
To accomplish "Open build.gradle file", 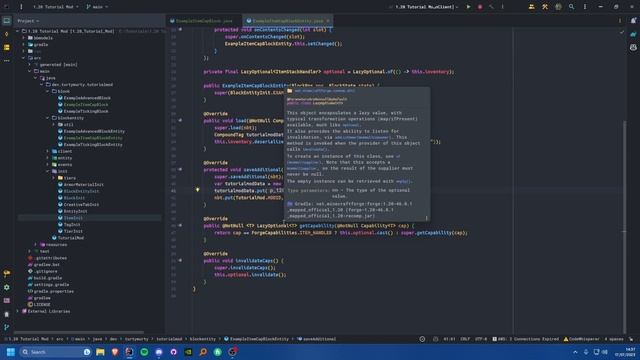I will pyautogui.click(x=47, y=278).
